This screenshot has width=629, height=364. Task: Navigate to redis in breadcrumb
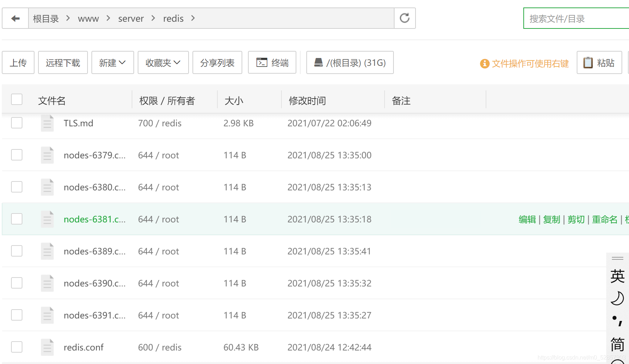tap(173, 19)
